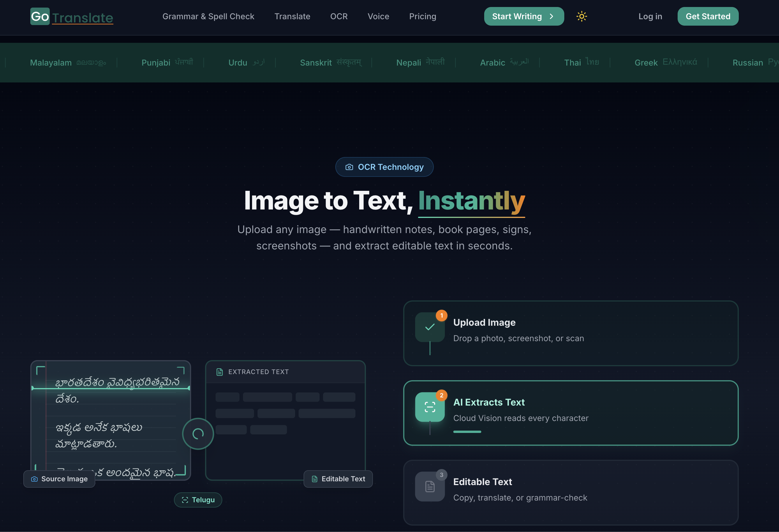Viewport: 779px width, 532px height.
Task: Toggle the light mode sun icon
Action: pyautogui.click(x=581, y=16)
